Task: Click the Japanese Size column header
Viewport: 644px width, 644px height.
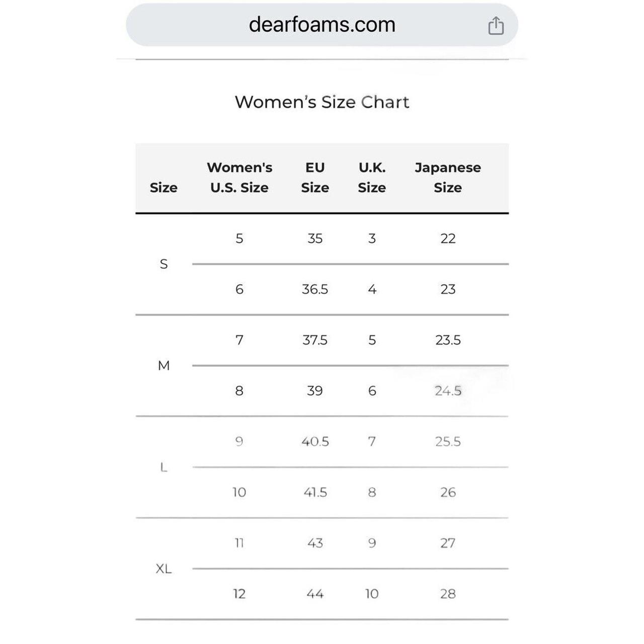Action: point(448,178)
